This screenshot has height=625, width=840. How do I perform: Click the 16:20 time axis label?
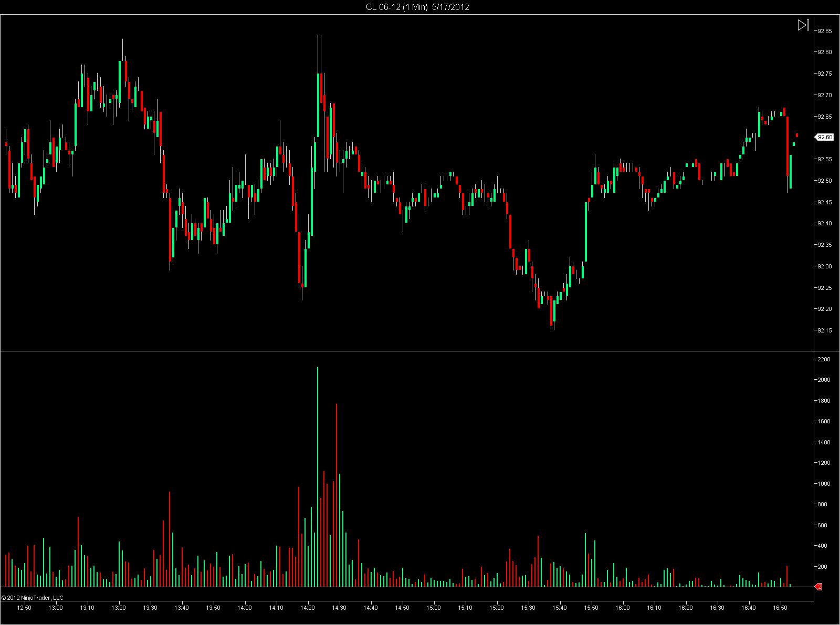pyautogui.click(x=686, y=608)
